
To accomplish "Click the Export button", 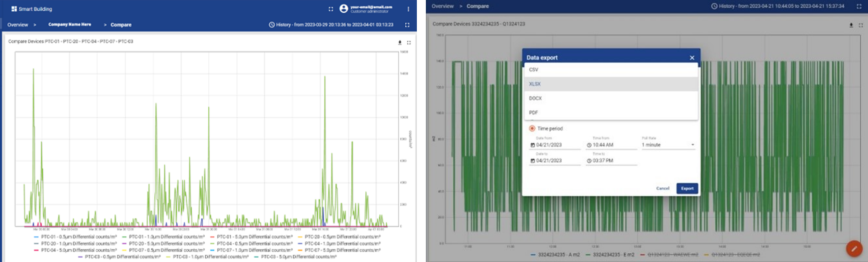I will (x=687, y=189).
